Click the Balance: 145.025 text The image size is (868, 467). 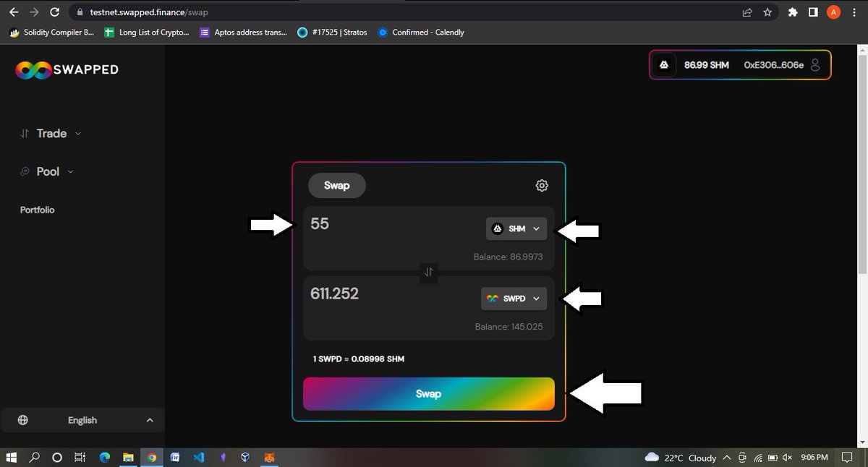point(509,327)
